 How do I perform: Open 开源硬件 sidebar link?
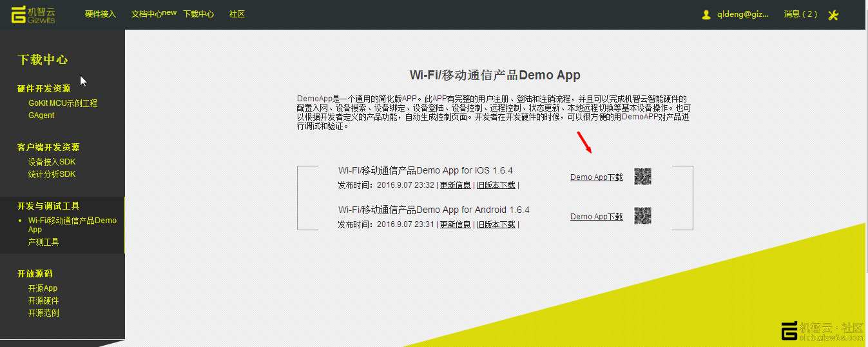pyautogui.click(x=43, y=301)
